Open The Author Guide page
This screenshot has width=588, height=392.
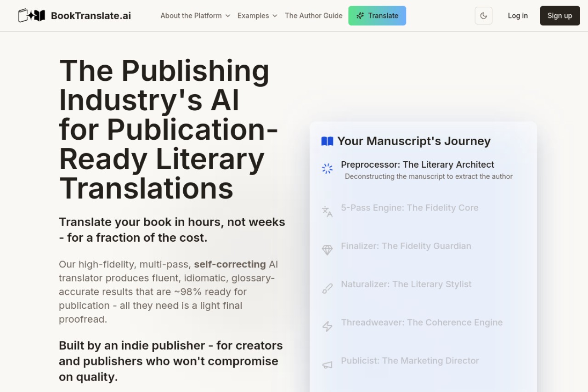[x=314, y=16]
